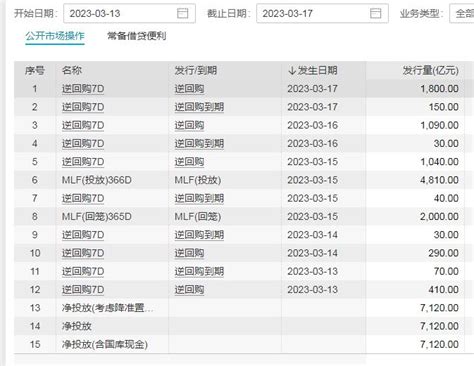
Task: Open 逆回购 type link in row 3
Action: pyautogui.click(x=189, y=125)
